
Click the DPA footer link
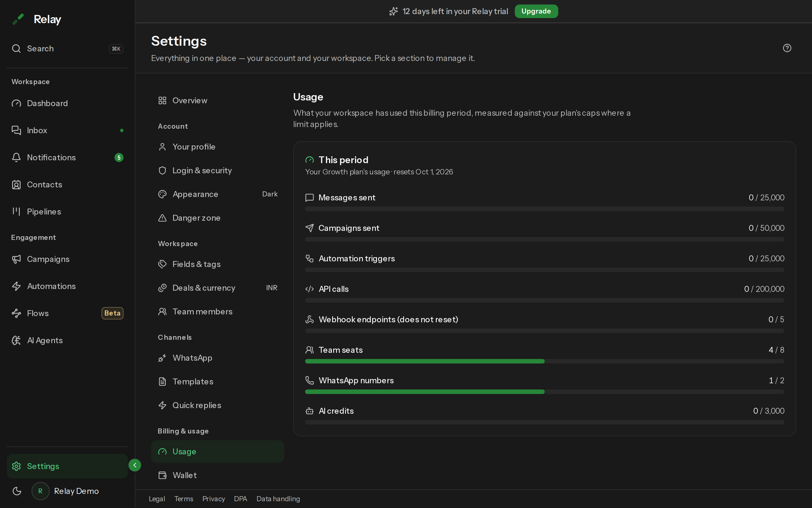point(240,499)
